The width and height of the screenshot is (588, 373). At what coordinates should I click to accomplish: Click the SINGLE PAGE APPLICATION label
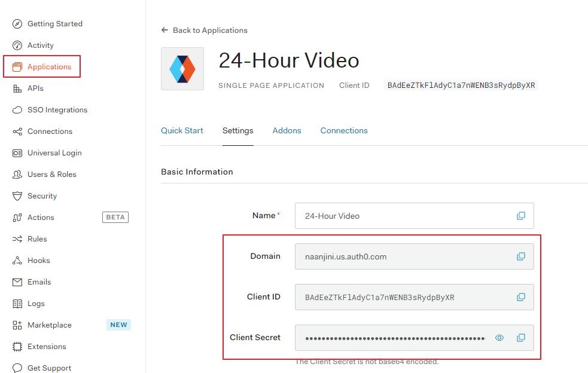pos(271,85)
